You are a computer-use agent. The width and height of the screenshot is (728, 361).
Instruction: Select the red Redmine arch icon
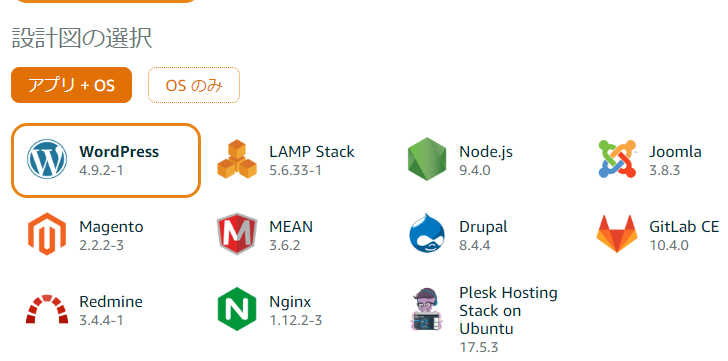(x=47, y=309)
